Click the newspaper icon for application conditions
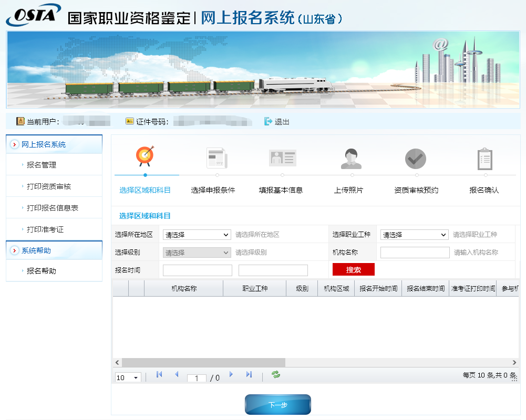 (216, 158)
